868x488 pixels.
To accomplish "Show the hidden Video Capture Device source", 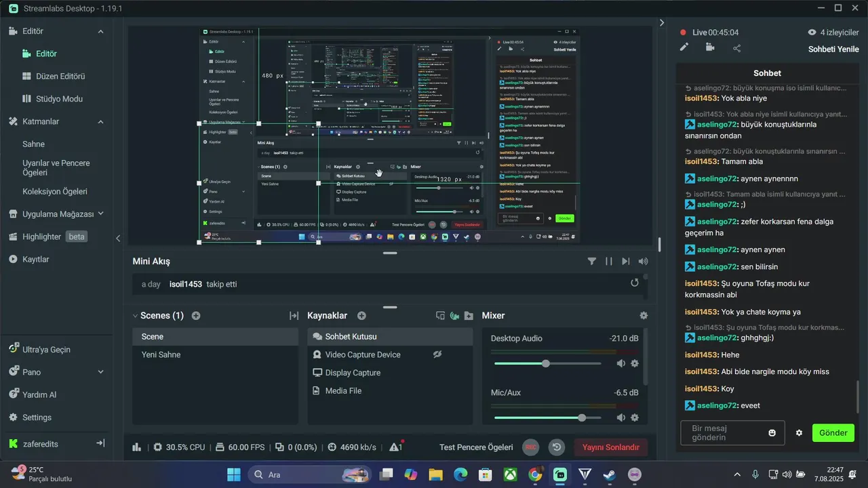I will point(438,354).
